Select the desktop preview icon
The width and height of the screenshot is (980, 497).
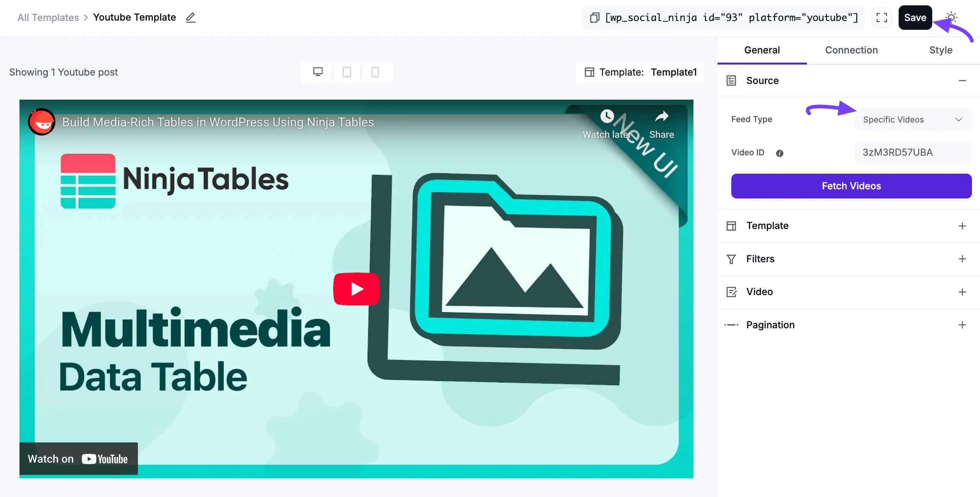(318, 72)
